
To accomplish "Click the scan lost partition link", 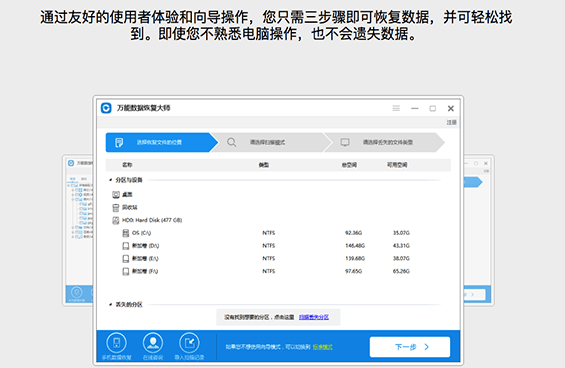I will click(x=314, y=317).
